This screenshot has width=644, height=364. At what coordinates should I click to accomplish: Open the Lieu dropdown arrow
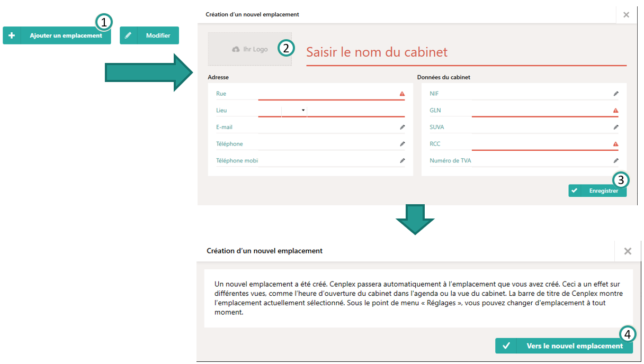pyautogui.click(x=303, y=110)
